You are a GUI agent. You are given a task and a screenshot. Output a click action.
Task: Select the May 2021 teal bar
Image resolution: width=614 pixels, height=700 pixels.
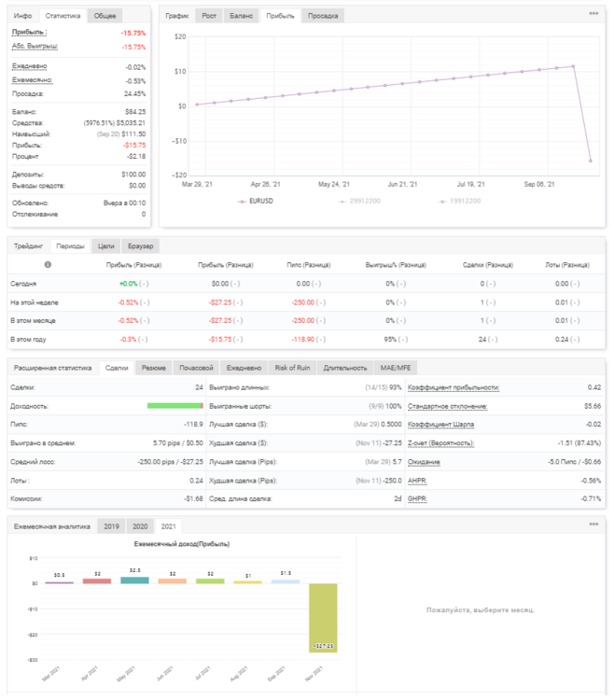point(134,581)
